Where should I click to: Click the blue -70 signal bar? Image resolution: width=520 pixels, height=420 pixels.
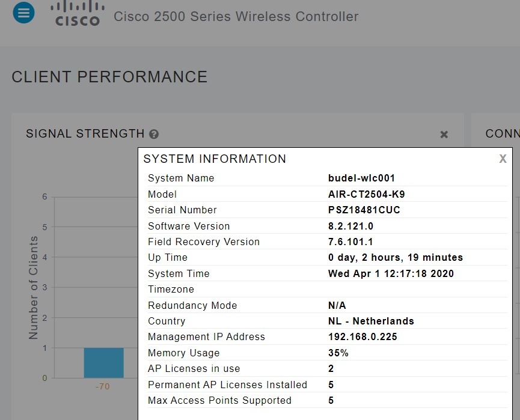point(103,363)
